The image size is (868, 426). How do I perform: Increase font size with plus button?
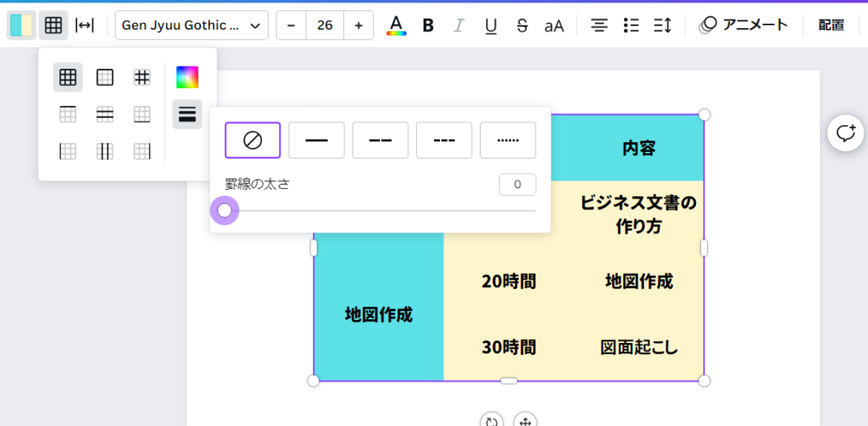click(358, 25)
